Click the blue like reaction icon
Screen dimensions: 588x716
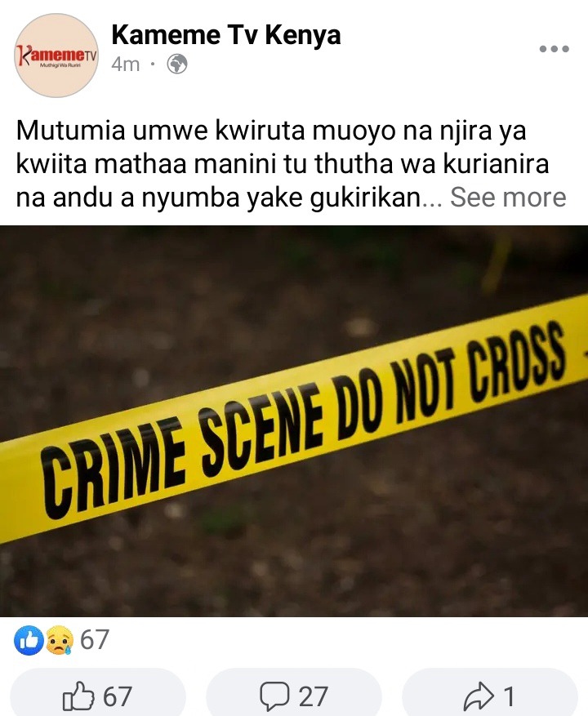[x=29, y=640]
